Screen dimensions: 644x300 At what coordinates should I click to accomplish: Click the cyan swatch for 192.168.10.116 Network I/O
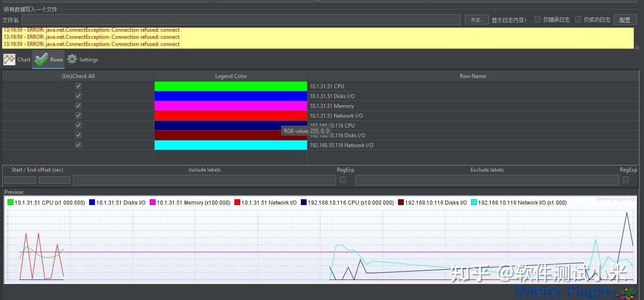(x=231, y=145)
